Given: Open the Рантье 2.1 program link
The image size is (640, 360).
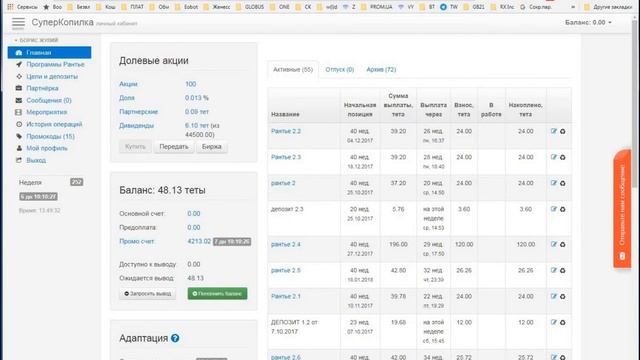Looking at the screenshot, I should pyautogui.click(x=286, y=296).
